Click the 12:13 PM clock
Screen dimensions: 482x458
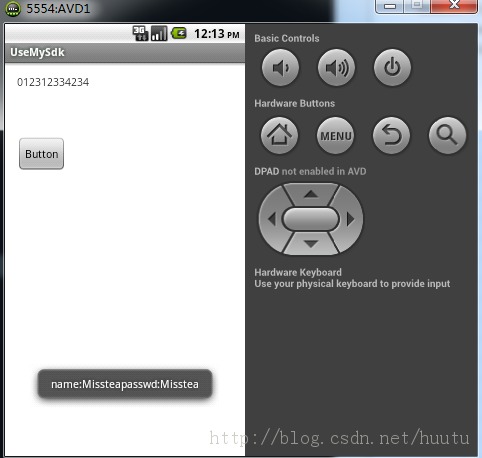pos(217,34)
